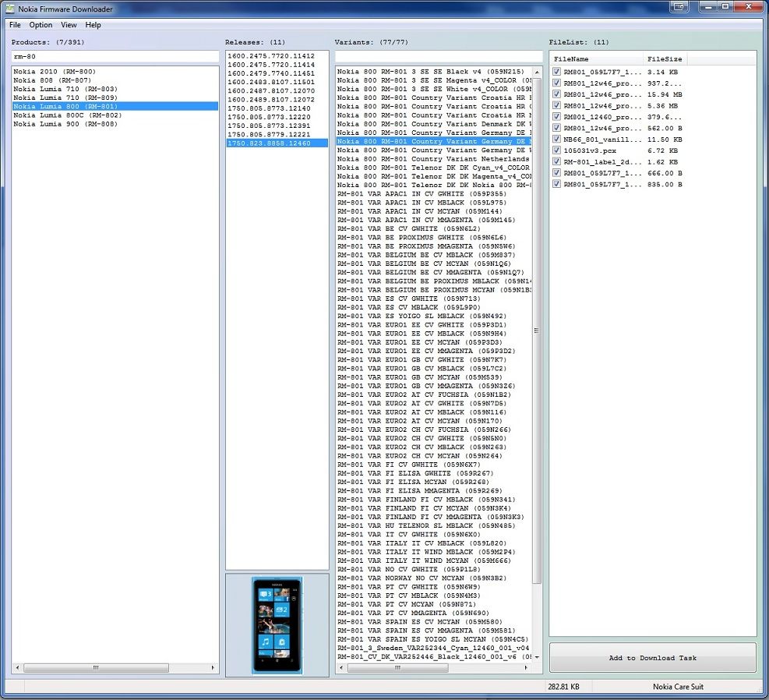Screen dimensions: 769x700
Task: Uncheck the RM-801_label_2d file
Action: (556, 161)
